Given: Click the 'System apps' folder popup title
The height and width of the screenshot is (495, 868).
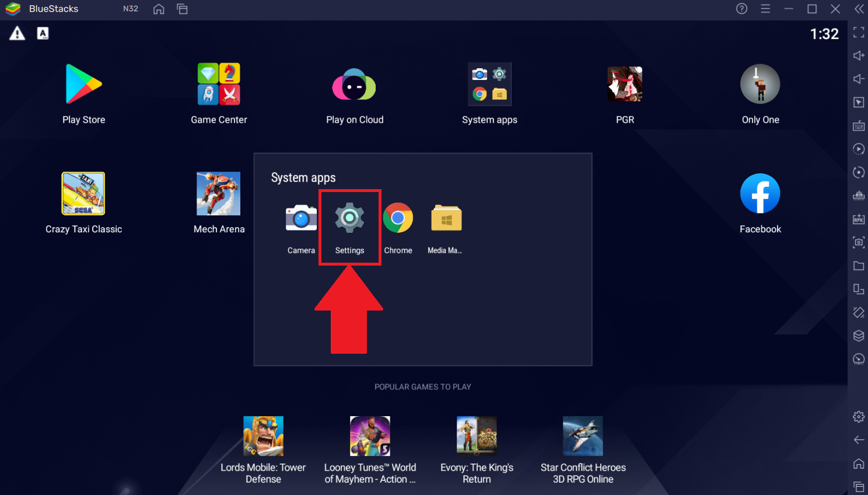Looking at the screenshot, I should [303, 177].
